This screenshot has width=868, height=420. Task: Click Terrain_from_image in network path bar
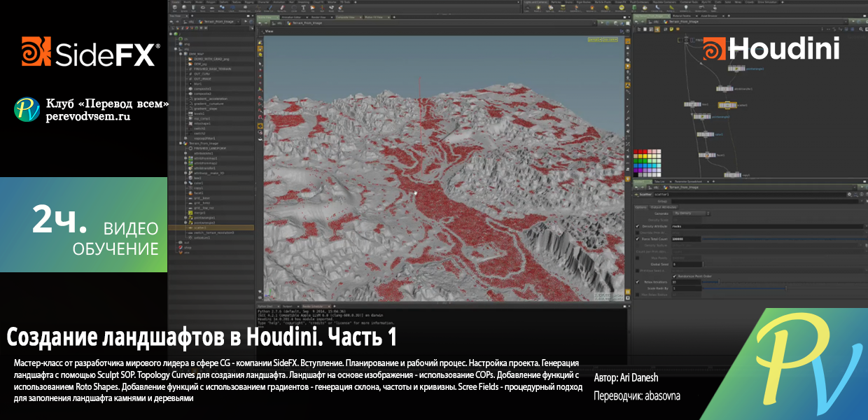(x=683, y=22)
